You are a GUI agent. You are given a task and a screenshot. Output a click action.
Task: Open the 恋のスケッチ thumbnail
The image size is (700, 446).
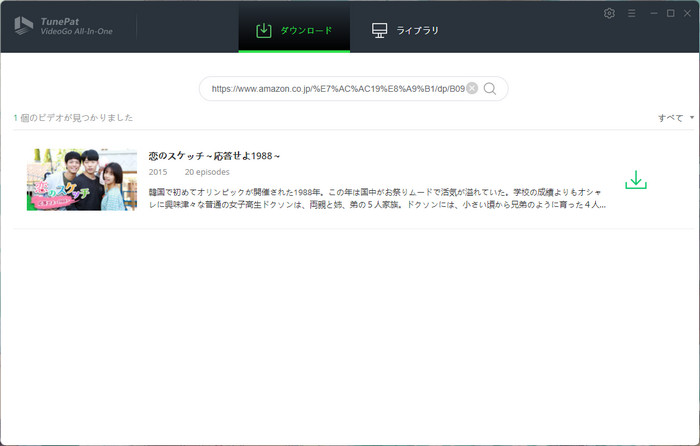pyautogui.click(x=82, y=179)
